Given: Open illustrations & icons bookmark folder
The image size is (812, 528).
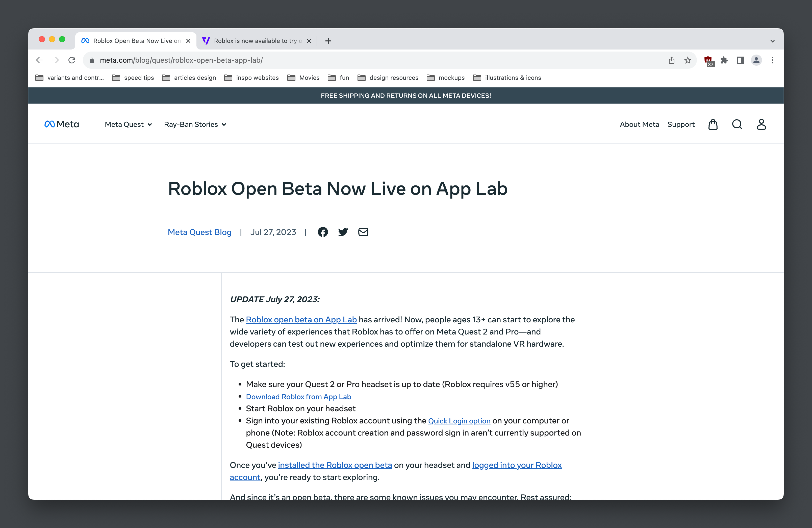Looking at the screenshot, I should (x=507, y=78).
